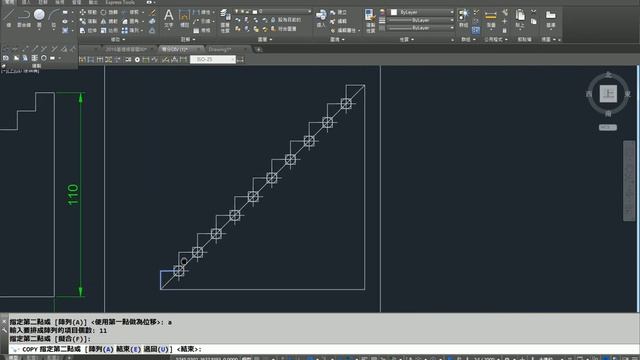The height and width of the screenshot is (360, 640).
Task: Expand the Properties panel
Action: click(407, 40)
